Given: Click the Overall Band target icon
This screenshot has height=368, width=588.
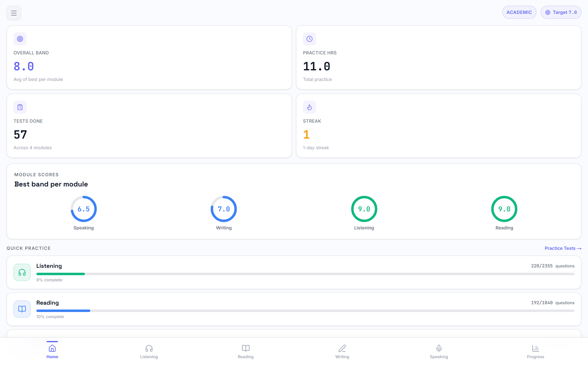Looking at the screenshot, I should pos(20,39).
